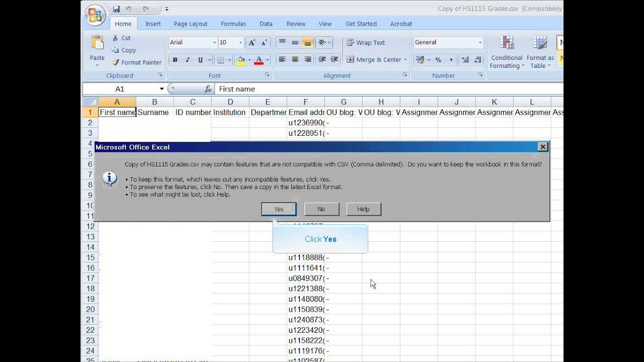This screenshot has height=362, width=644.
Task: Click the Redo arrow icon
Action: pos(145,9)
